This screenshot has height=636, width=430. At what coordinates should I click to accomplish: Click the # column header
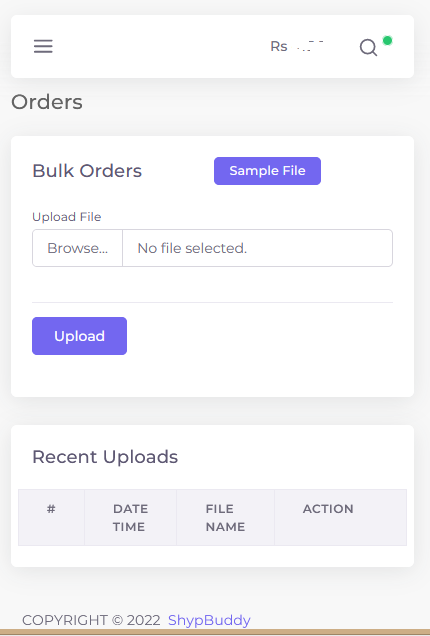point(51,509)
